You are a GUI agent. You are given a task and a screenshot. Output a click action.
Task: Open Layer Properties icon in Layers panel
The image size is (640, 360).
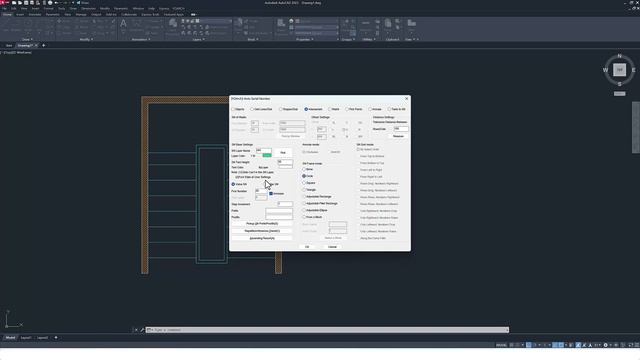[x=173, y=23]
